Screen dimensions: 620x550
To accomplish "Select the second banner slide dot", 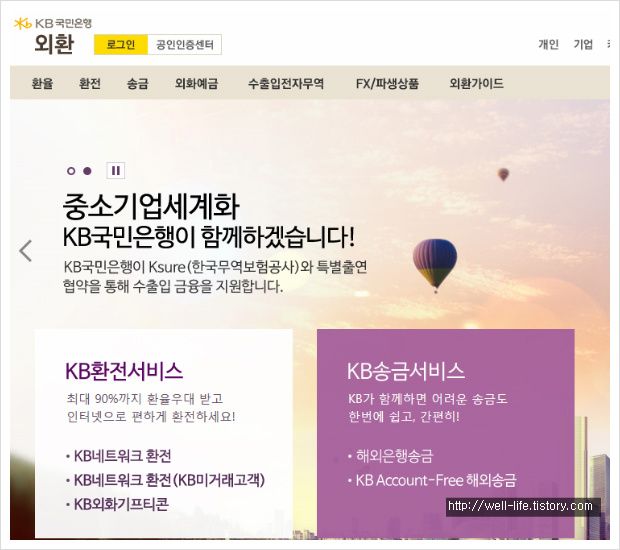I will click(x=87, y=171).
